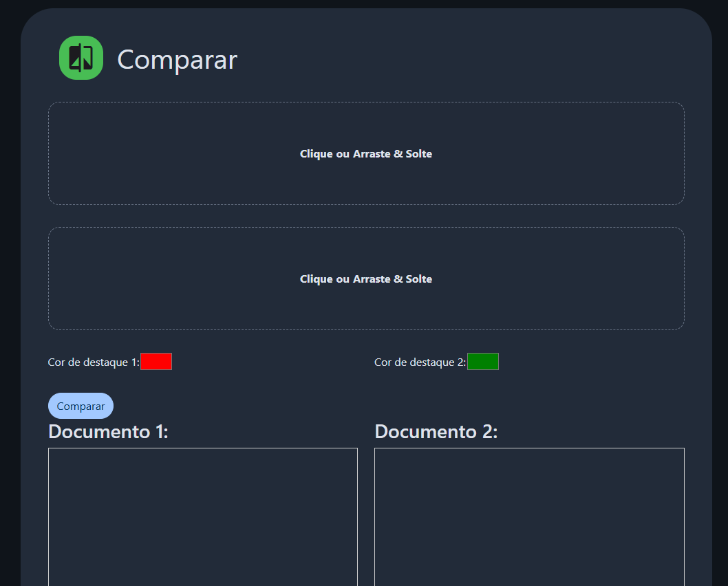Click 'Clique ou Arraste & Solte' in lower zone

(366, 279)
